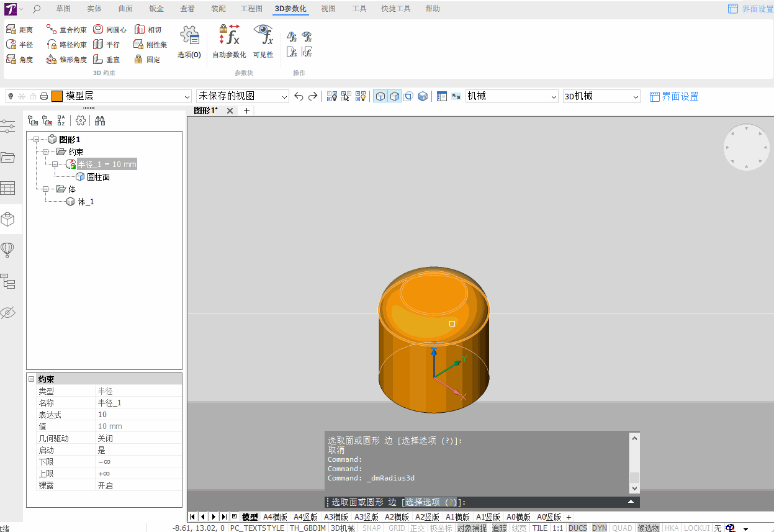Viewport: 774px width, 532px height.
Task: Toggle 极坐标 polar tracking in status bar
Action: coord(441,528)
